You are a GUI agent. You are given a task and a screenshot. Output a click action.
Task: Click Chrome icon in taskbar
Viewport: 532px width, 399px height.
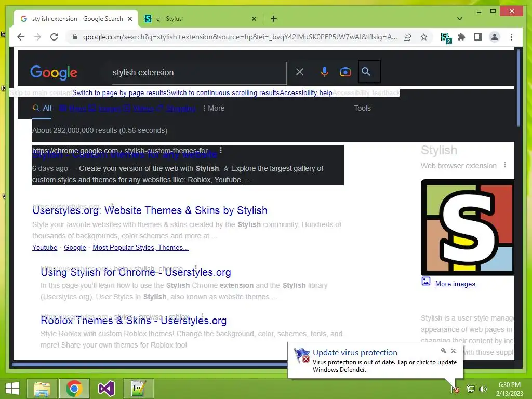pyautogui.click(x=74, y=389)
